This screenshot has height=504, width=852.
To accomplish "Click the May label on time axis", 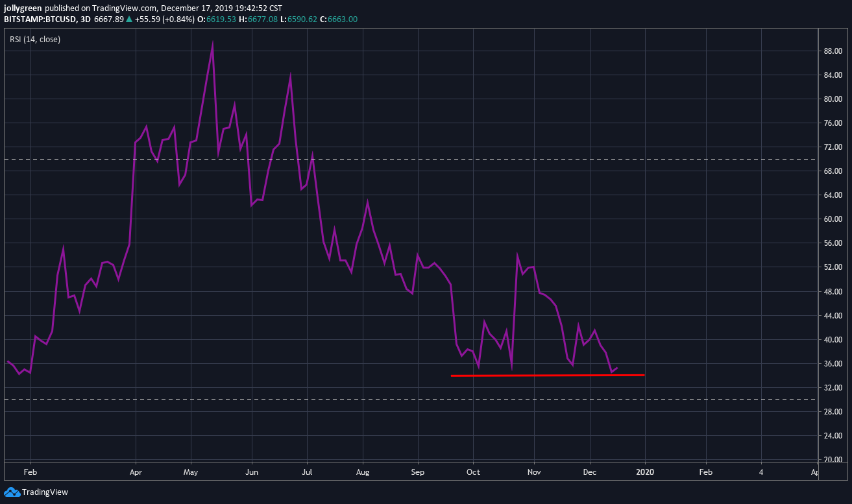I will tap(191, 472).
